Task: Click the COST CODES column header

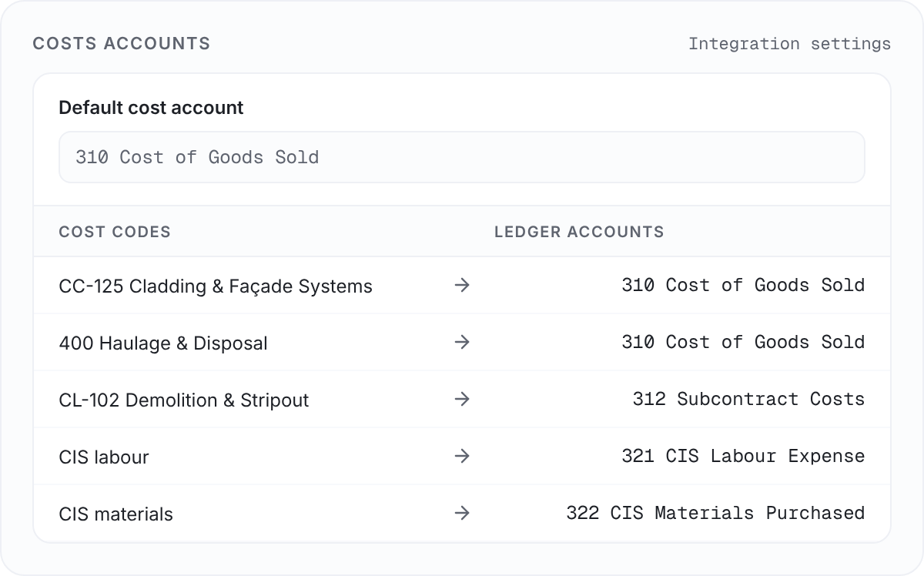Action: (115, 232)
